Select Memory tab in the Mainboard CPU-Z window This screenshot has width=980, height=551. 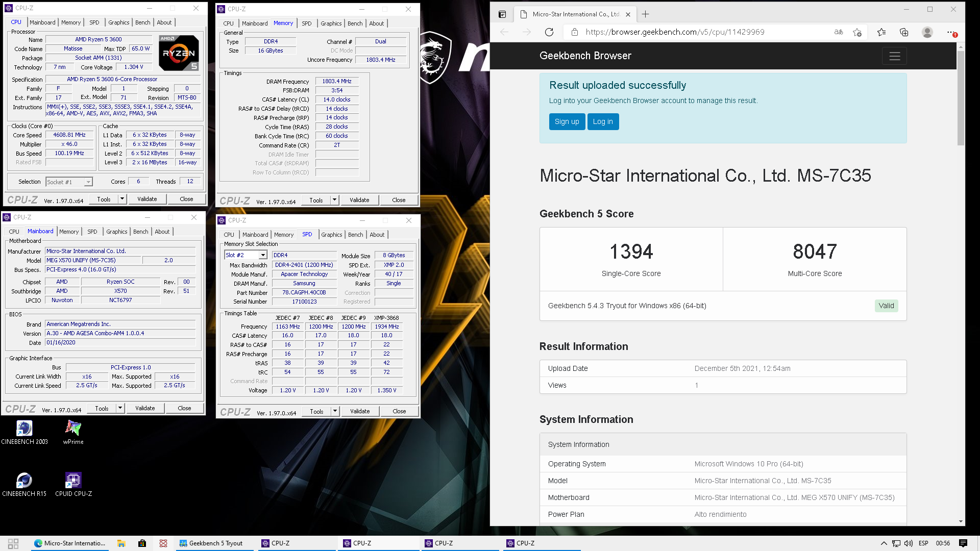(x=69, y=232)
